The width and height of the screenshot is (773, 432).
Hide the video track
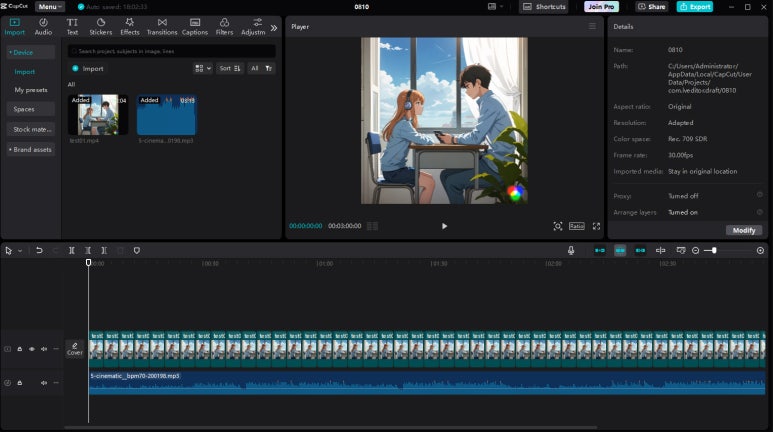click(x=32, y=349)
